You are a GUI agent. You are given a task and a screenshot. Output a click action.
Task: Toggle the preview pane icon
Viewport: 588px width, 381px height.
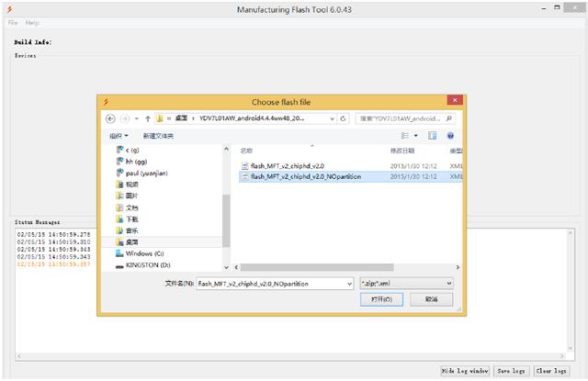pyautogui.click(x=432, y=136)
